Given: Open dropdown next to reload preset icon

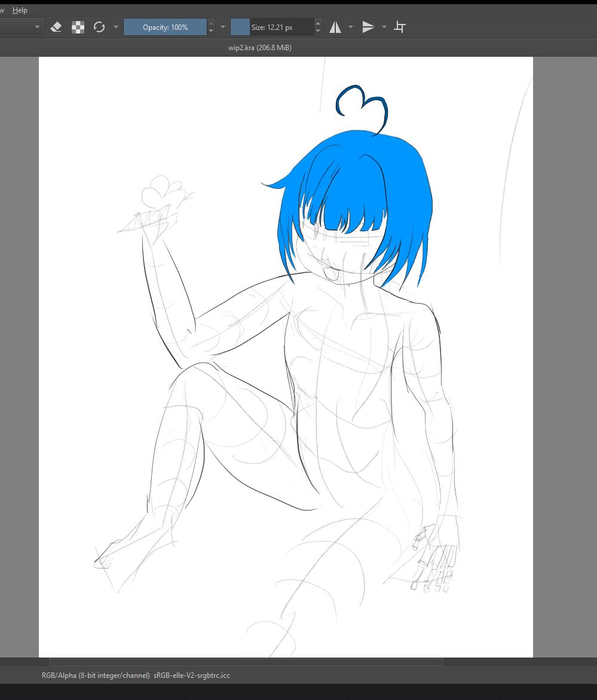Looking at the screenshot, I should click(116, 27).
